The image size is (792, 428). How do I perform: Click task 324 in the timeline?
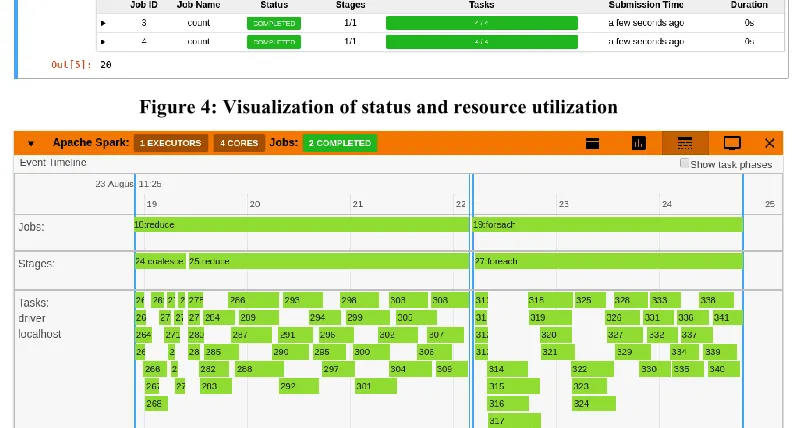(593, 403)
